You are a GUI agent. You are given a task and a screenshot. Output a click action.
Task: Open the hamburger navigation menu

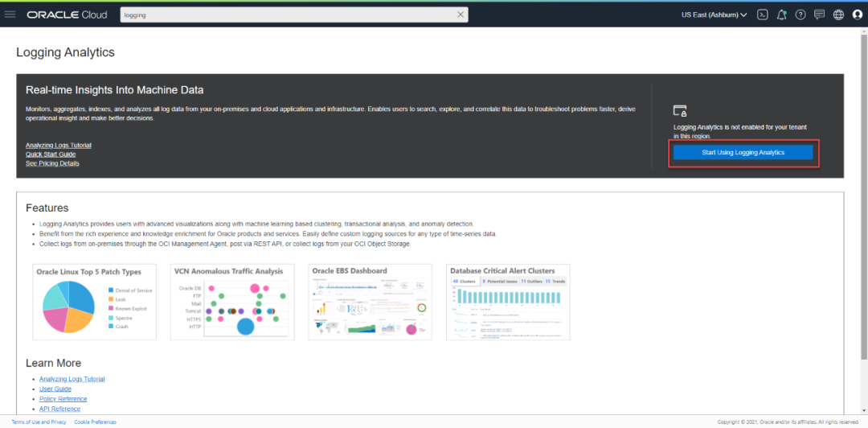tap(10, 14)
